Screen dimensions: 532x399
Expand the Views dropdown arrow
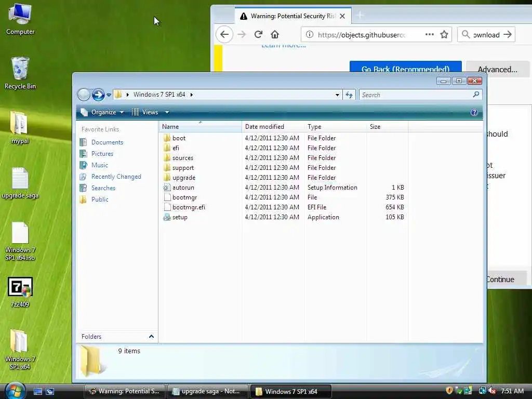tap(167, 112)
